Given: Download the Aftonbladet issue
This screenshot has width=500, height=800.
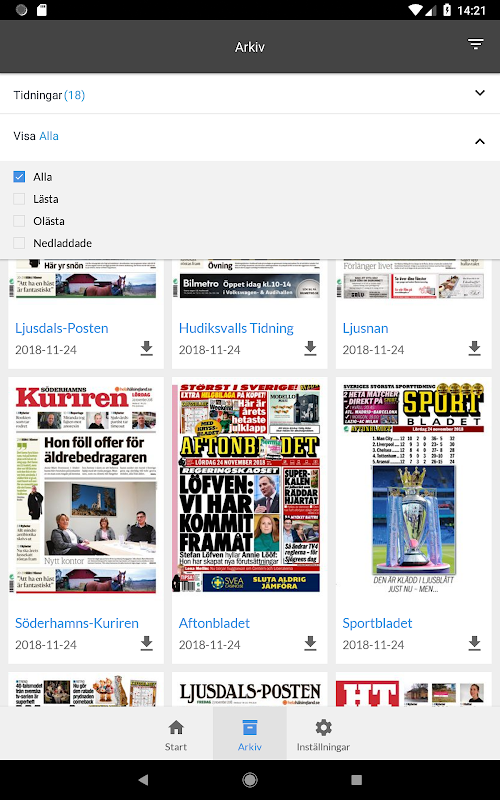Looking at the screenshot, I should pyautogui.click(x=310, y=643).
